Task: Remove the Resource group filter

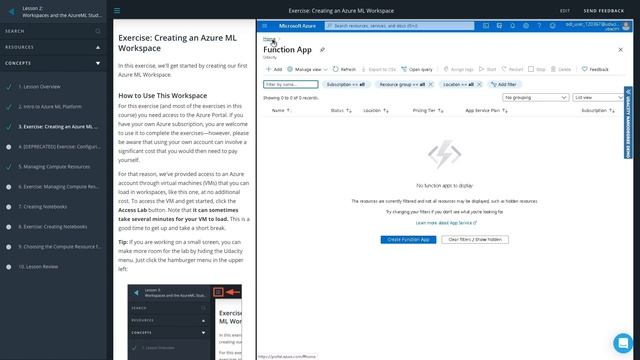Action: [x=431, y=84]
